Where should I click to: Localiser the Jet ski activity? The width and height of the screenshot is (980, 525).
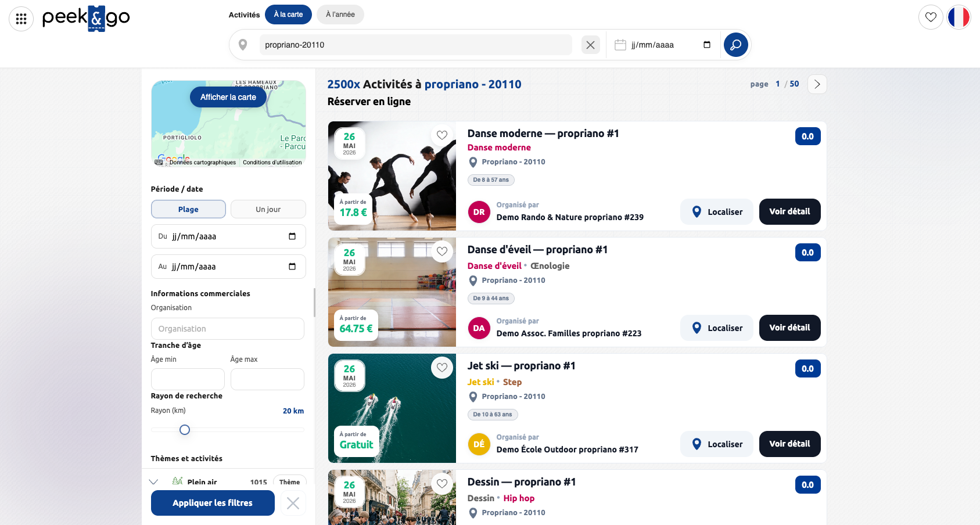pyautogui.click(x=717, y=444)
